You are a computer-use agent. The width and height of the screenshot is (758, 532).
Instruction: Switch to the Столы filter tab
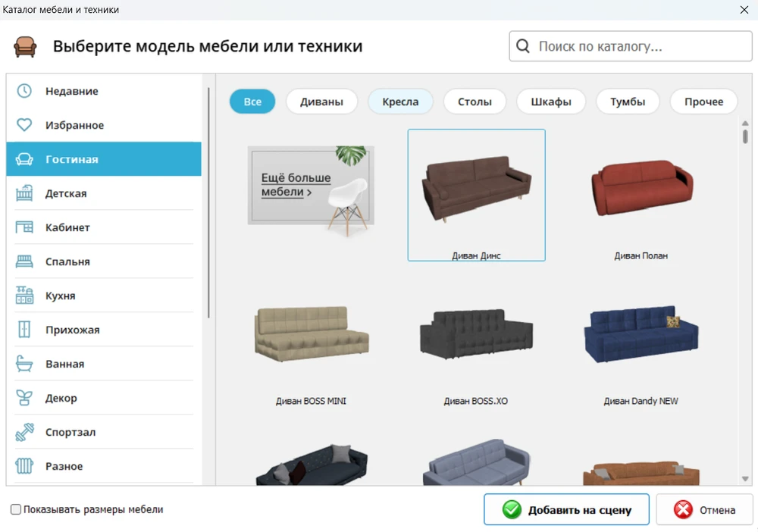point(475,101)
